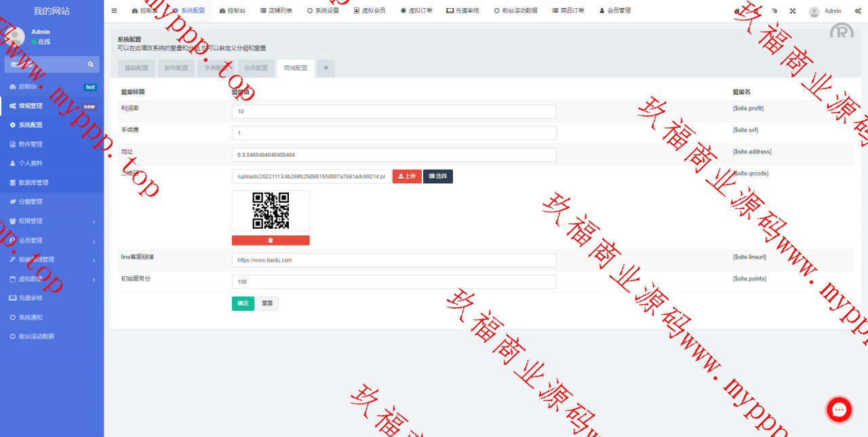Click the 选择 file select button
Screen dimensions: 868x437
pos(438,176)
